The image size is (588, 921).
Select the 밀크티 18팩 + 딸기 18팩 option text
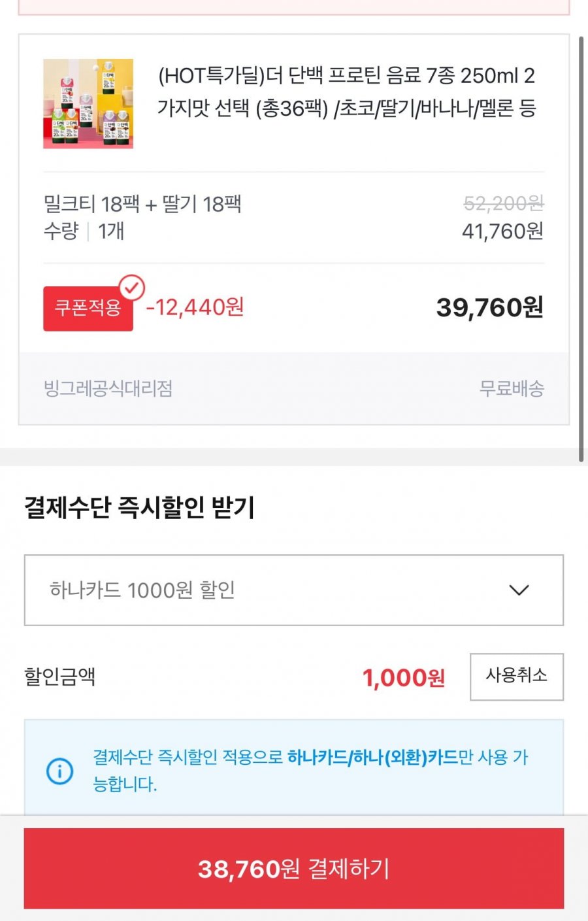click(x=142, y=204)
